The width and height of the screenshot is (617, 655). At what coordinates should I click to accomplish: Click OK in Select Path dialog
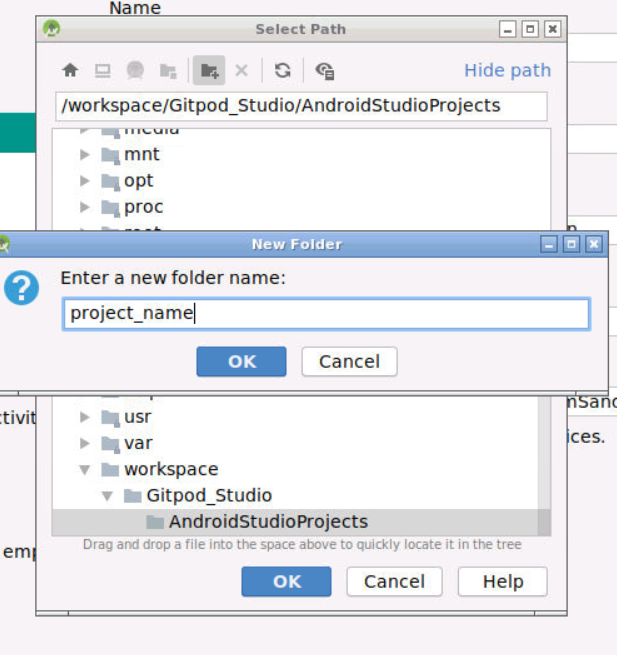coord(286,581)
